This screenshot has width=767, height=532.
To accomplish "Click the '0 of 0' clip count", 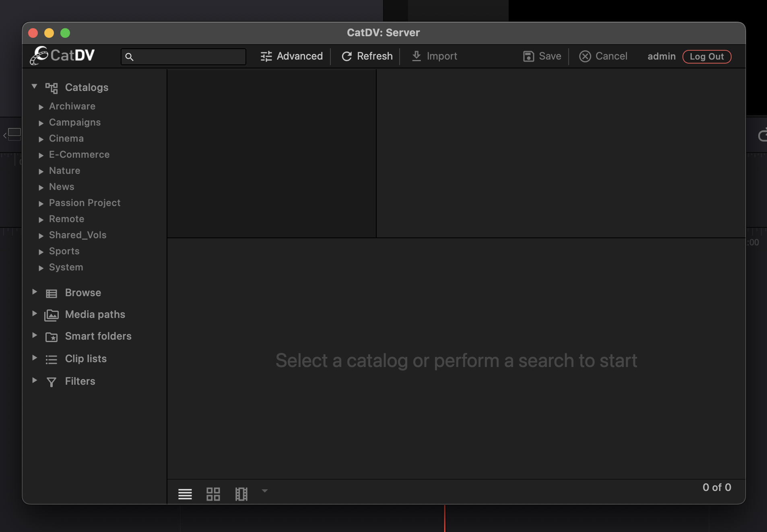I will coord(717,487).
